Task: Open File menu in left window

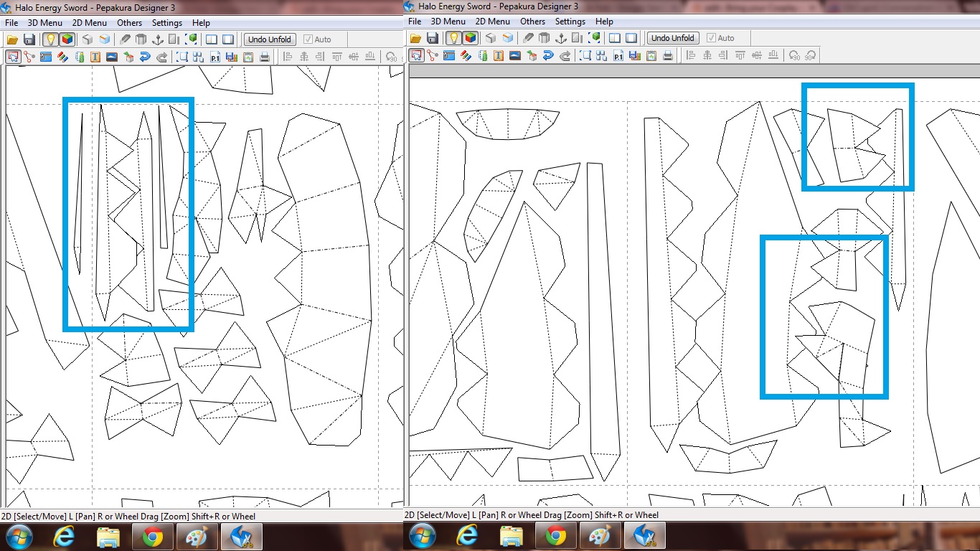Action: click(11, 23)
